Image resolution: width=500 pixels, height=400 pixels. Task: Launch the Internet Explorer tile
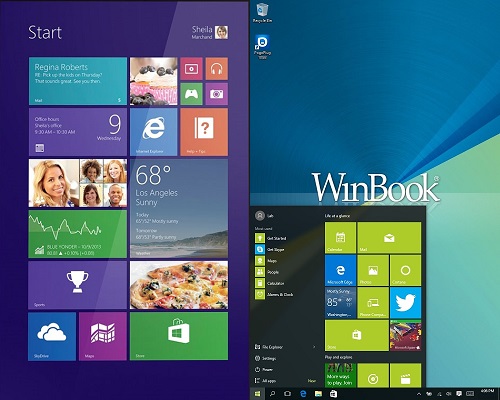click(x=154, y=132)
